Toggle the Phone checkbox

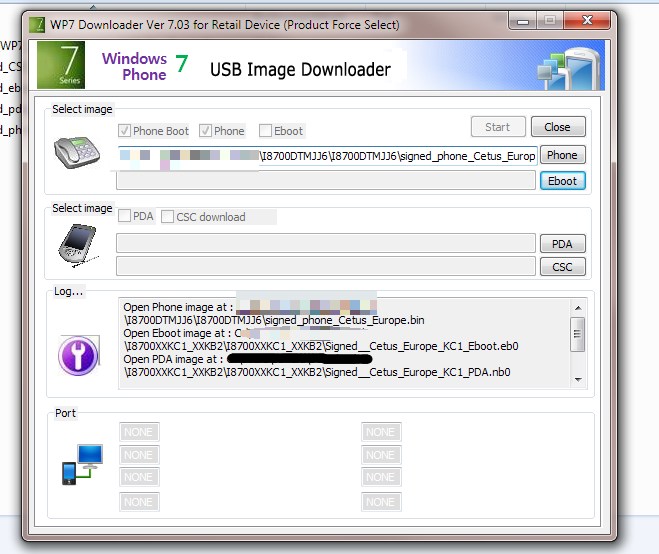(x=205, y=131)
